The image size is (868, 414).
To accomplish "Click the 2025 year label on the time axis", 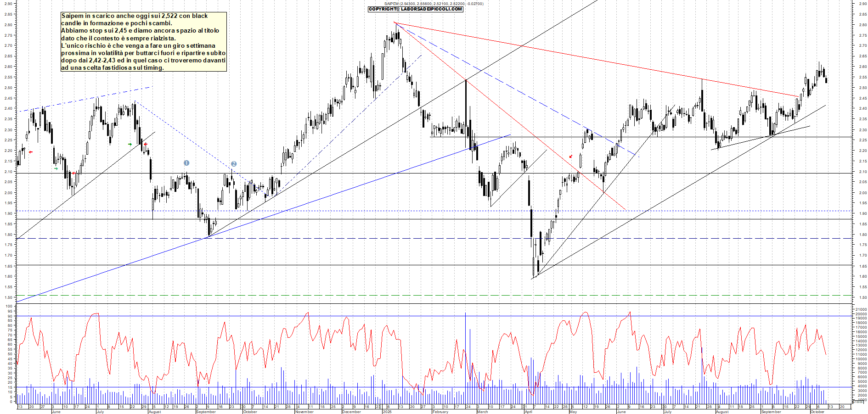I will pyautogui.click(x=387, y=412).
